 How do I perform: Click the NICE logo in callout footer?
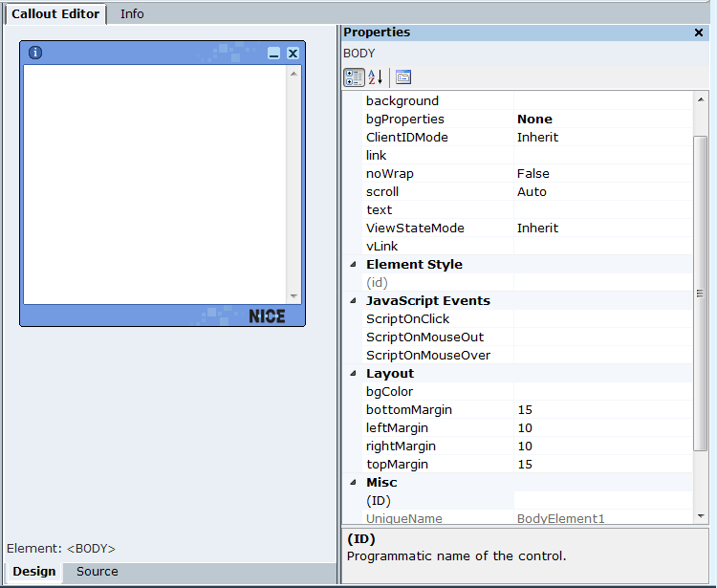(267, 316)
